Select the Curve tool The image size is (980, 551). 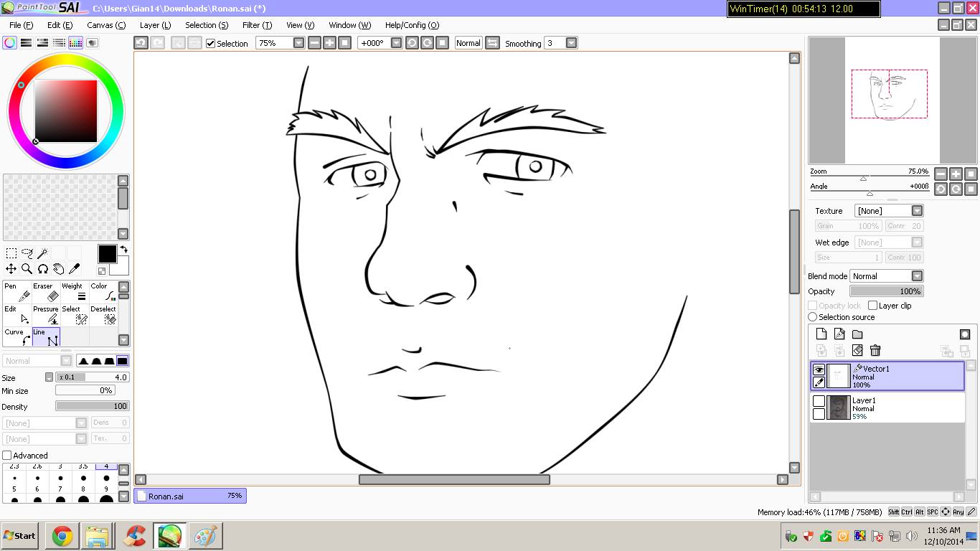17,337
